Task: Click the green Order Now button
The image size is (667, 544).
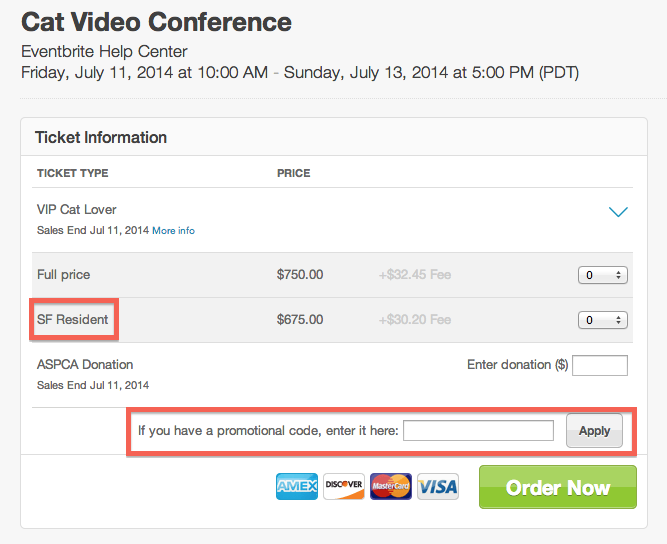Action: click(558, 487)
